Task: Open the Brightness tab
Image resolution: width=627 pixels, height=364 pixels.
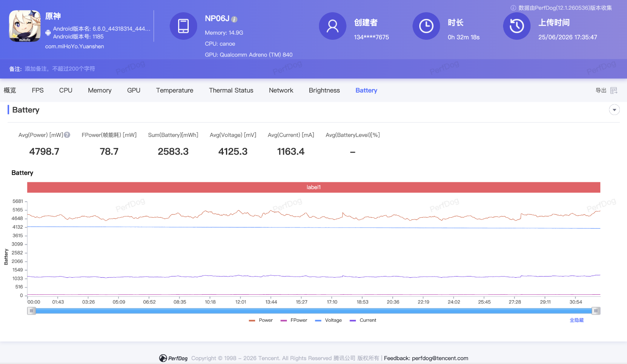Action: click(x=324, y=90)
